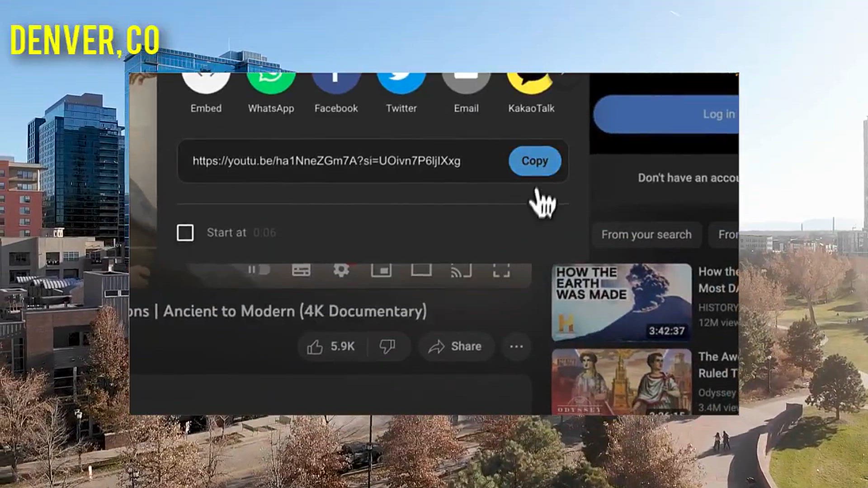Enable the Start at checkbox

tap(185, 233)
